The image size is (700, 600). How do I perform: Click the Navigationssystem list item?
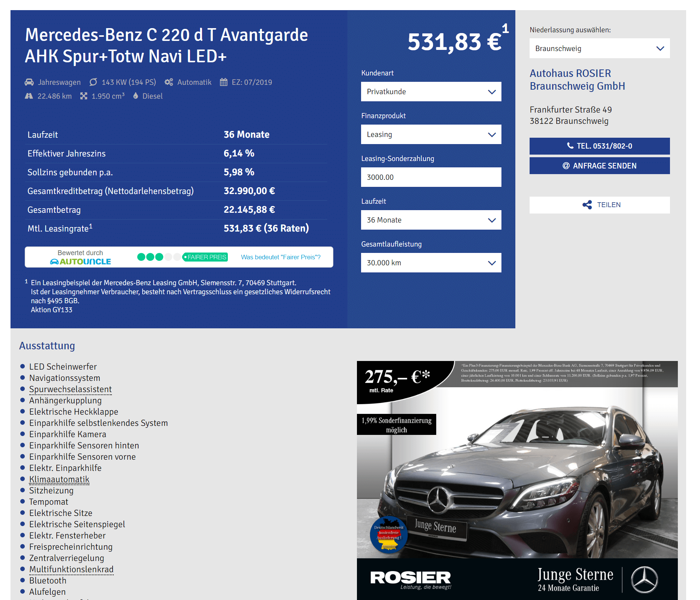click(x=65, y=378)
